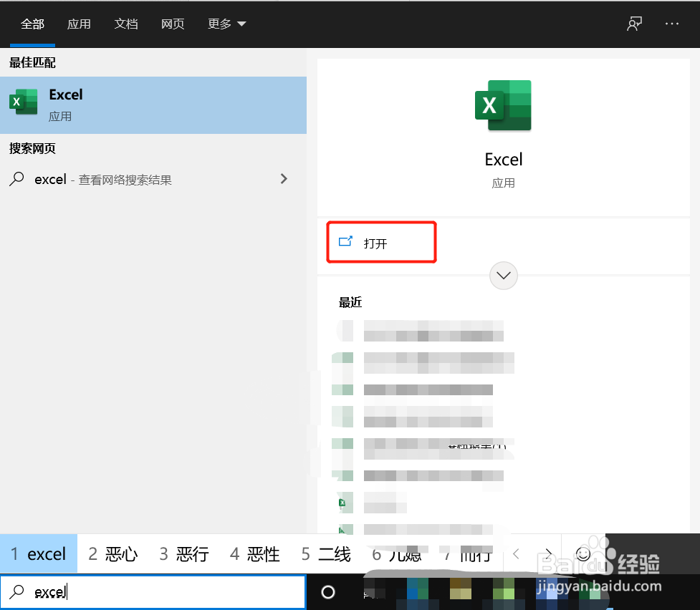Choose IME candidate 5 二线

click(326, 553)
